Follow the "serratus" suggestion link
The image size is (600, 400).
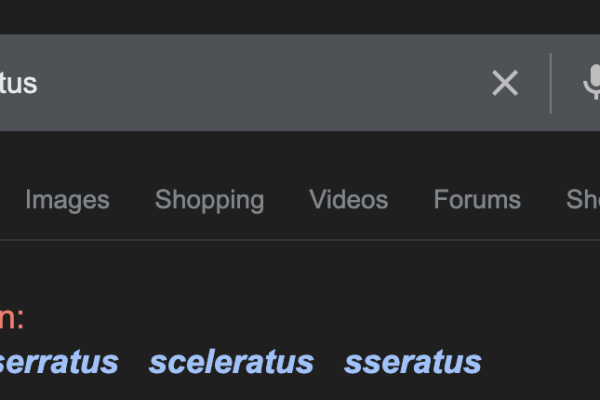(58, 362)
